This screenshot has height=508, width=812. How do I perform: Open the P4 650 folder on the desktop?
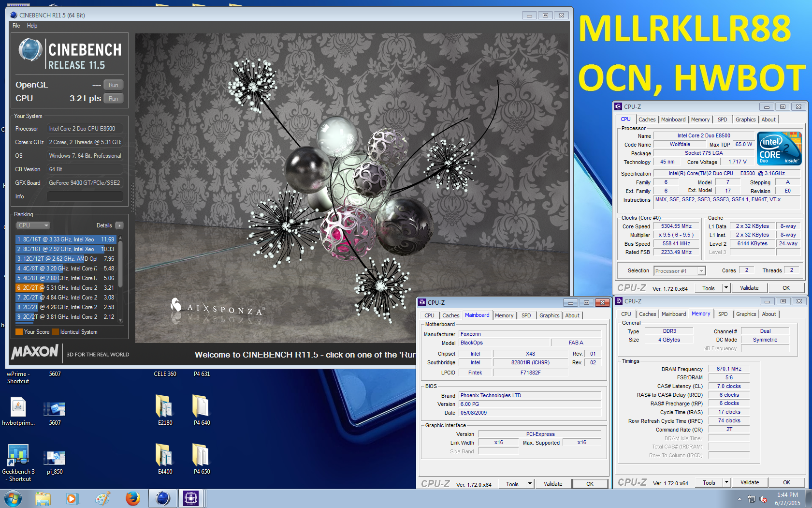point(202,459)
